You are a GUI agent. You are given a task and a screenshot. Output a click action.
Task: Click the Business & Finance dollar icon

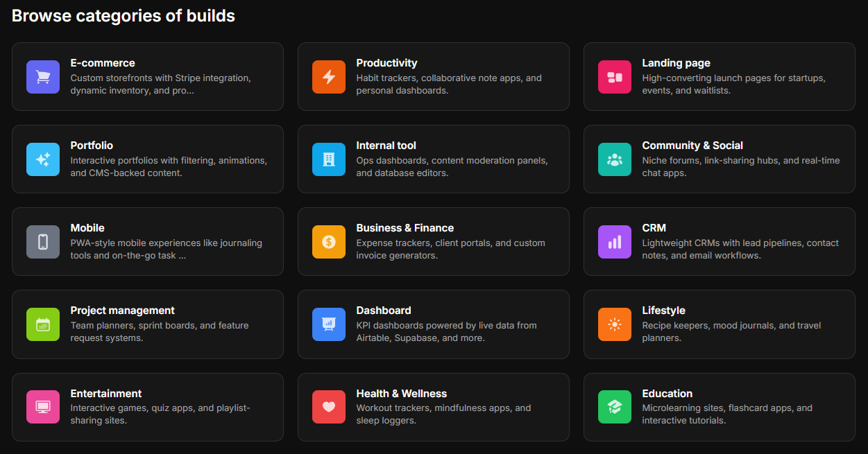point(329,242)
